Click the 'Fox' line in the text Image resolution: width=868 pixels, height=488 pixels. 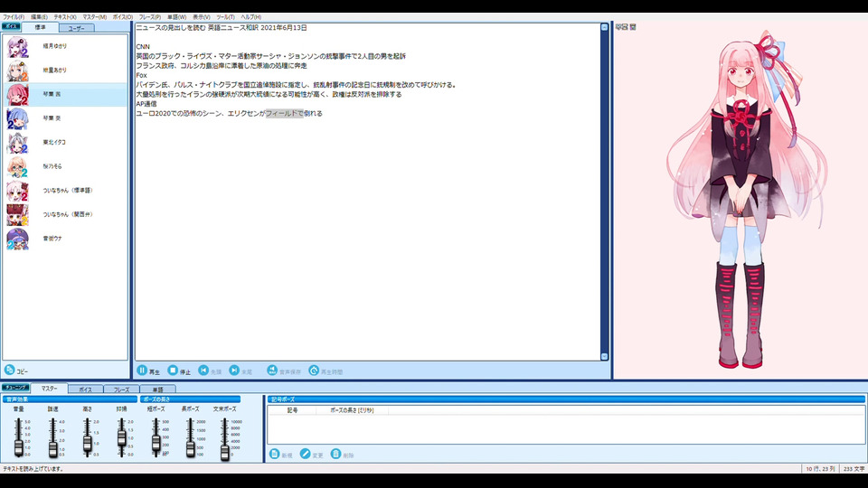pyautogui.click(x=142, y=75)
